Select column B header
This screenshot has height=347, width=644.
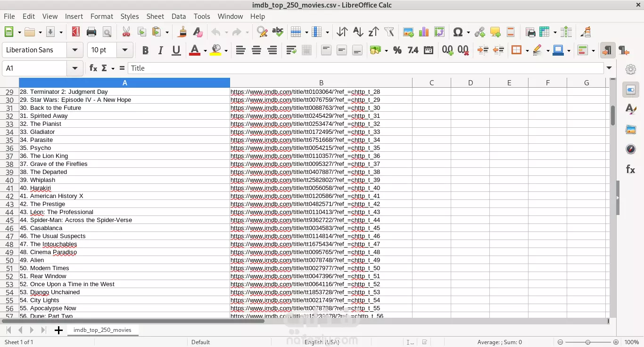pyautogui.click(x=321, y=83)
